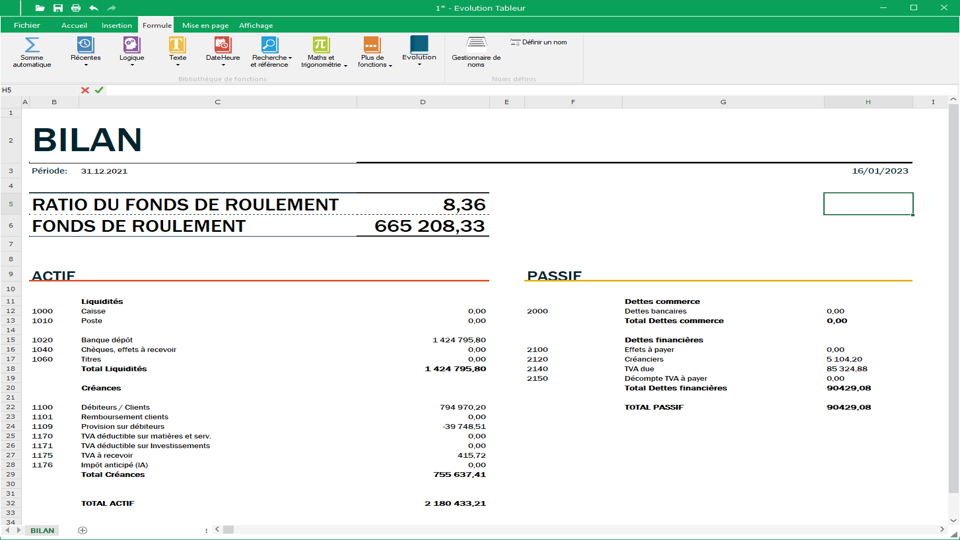Click horizontal scrollbar left arrow
The height and width of the screenshot is (540, 960).
217,530
